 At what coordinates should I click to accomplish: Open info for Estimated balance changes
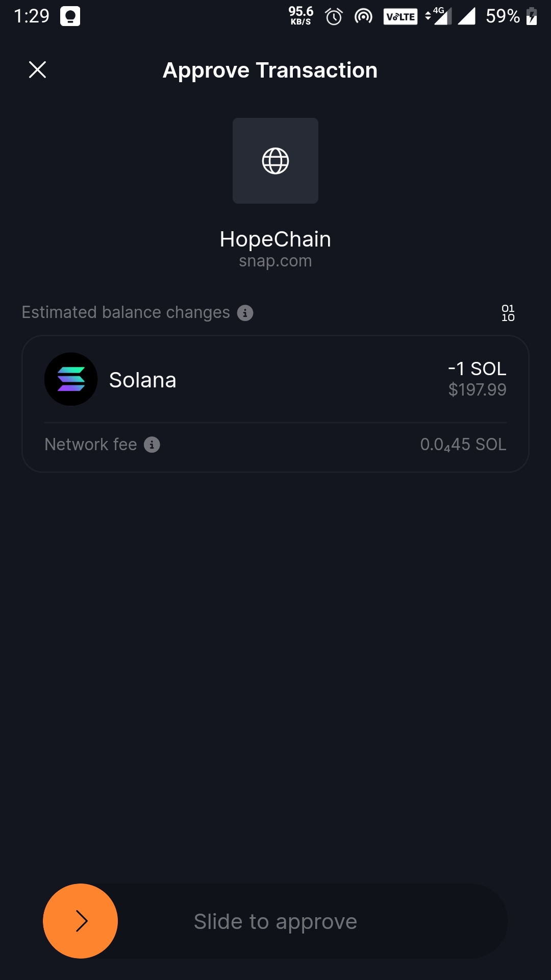[245, 313]
